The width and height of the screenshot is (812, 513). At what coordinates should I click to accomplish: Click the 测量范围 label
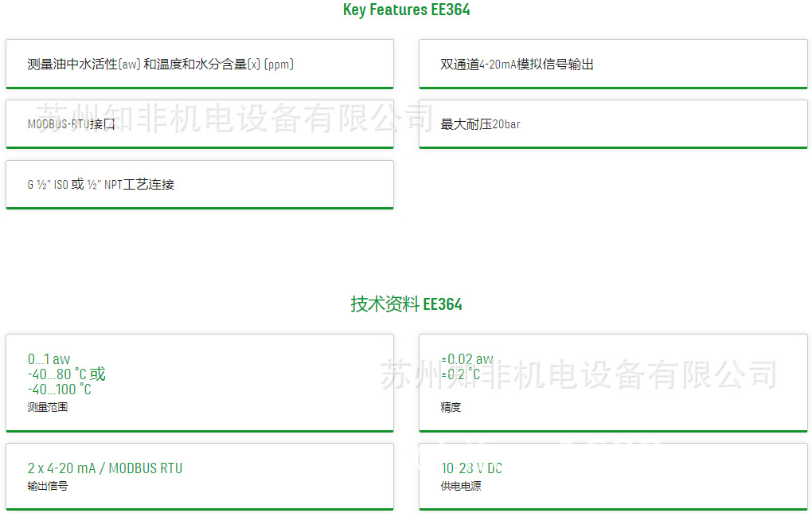tap(48, 407)
